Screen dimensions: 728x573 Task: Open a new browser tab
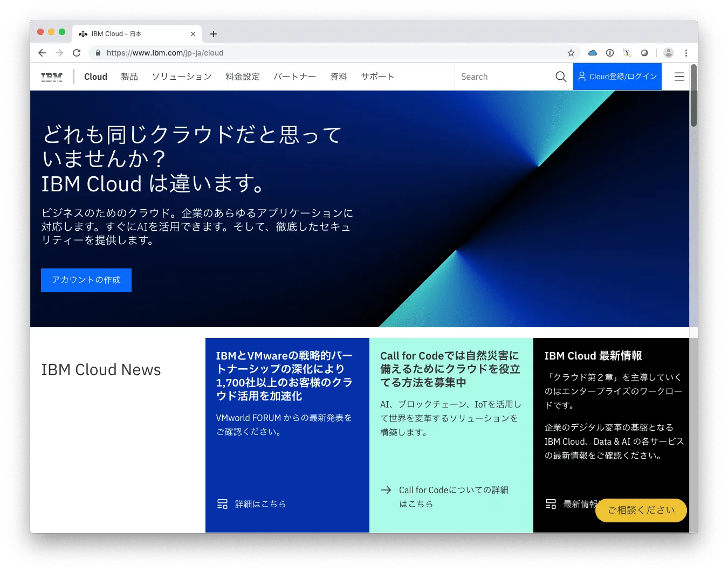[x=214, y=34]
